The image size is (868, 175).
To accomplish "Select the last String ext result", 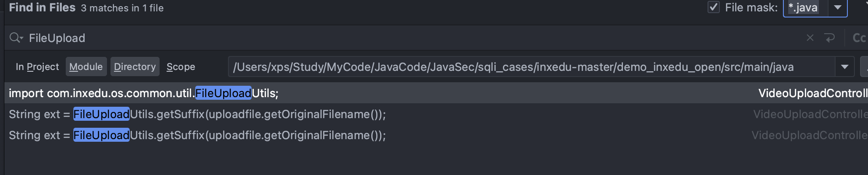I will coord(197,135).
